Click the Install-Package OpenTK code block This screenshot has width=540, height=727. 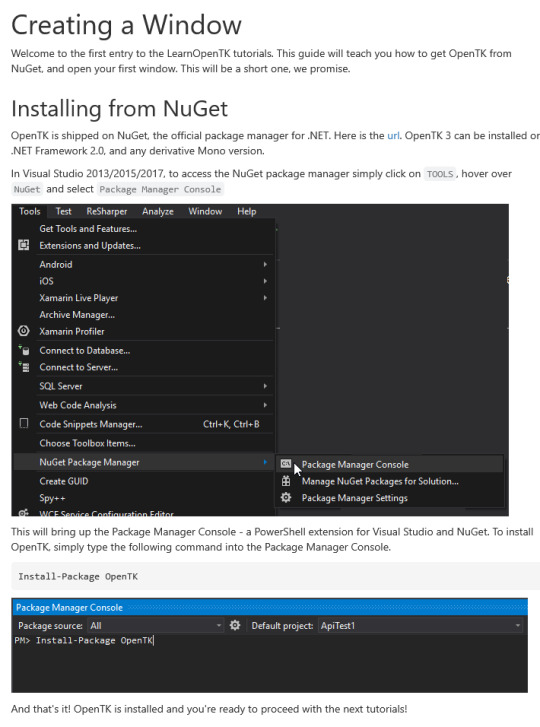coord(276,576)
